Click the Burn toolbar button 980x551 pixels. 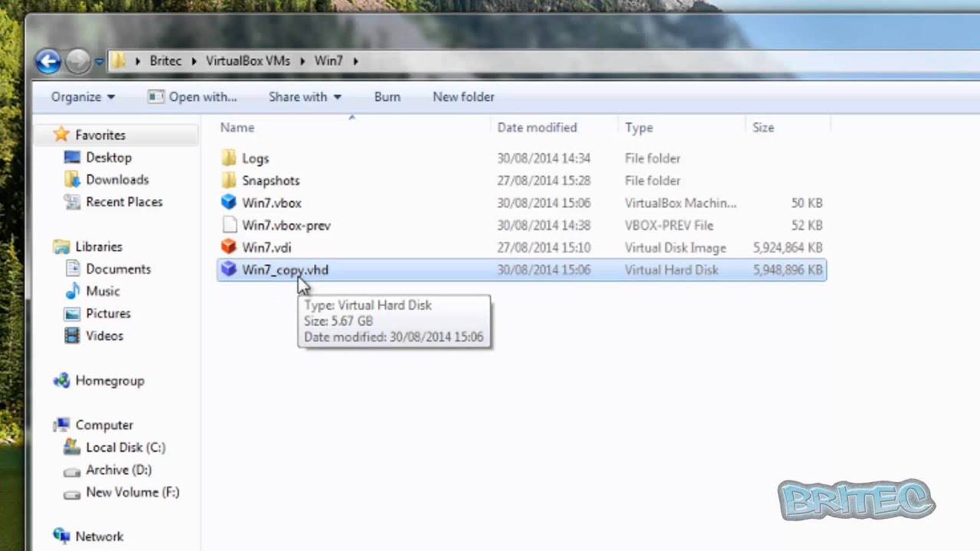[387, 97]
